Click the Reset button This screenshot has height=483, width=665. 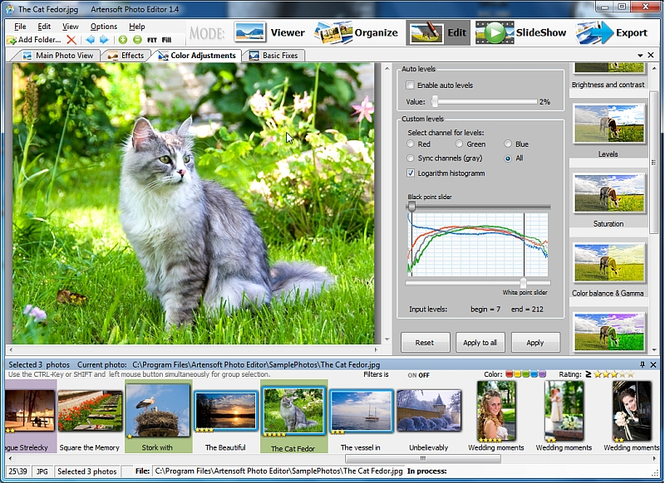click(425, 343)
